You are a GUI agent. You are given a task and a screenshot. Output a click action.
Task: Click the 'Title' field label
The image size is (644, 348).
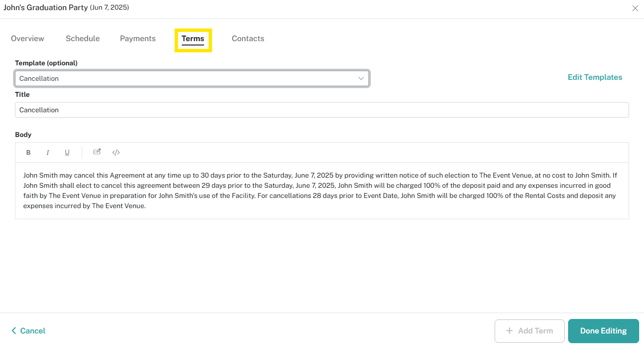coord(22,94)
